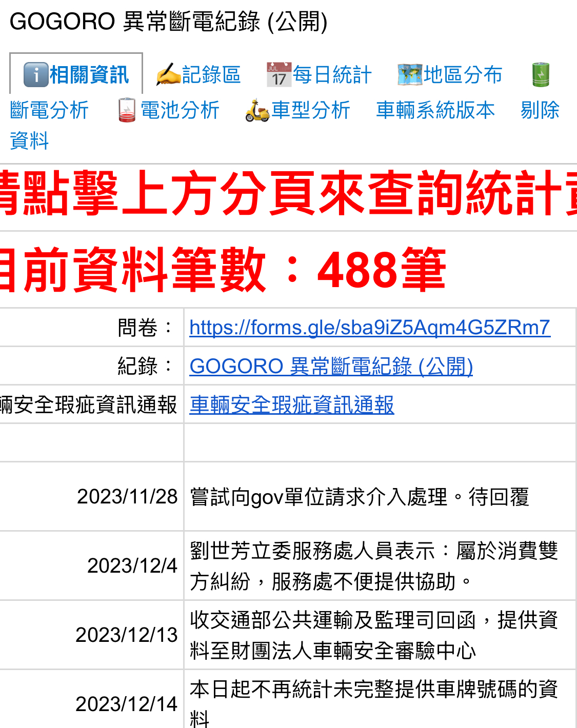Click the 本日起不再統計 entry text
Screen dimensions: 577x728
pos(374,702)
